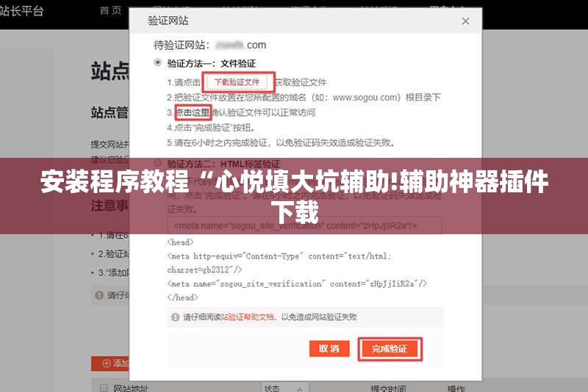
Task: Click the 验证网站 dialog title
Action: (168, 21)
